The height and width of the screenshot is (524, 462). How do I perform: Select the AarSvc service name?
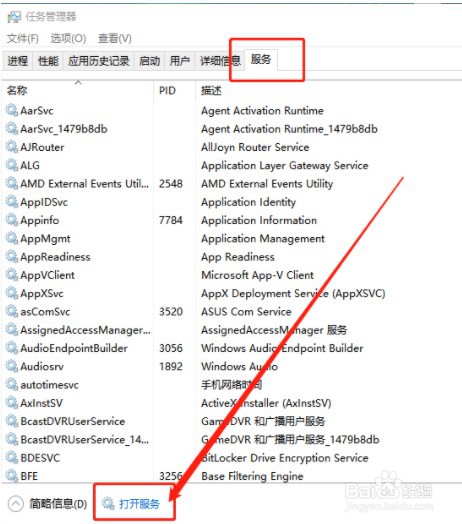pos(37,110)
